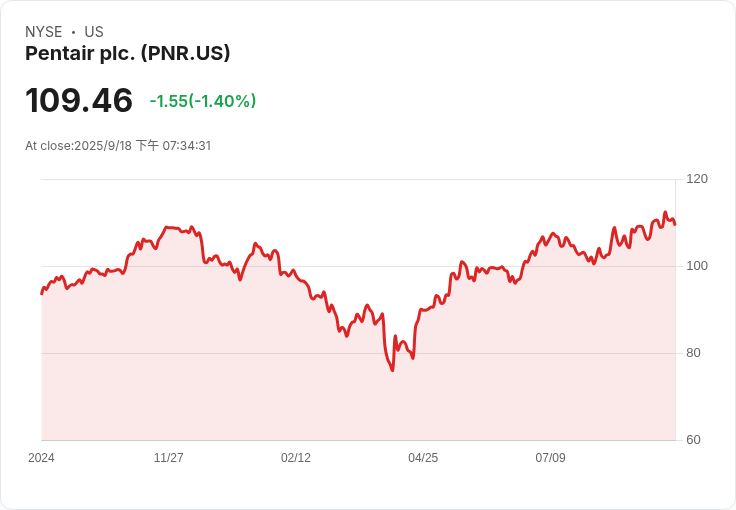Click the NYSE exchange label
This screenshot has width=736, height=510.
(x=44, y=32)
